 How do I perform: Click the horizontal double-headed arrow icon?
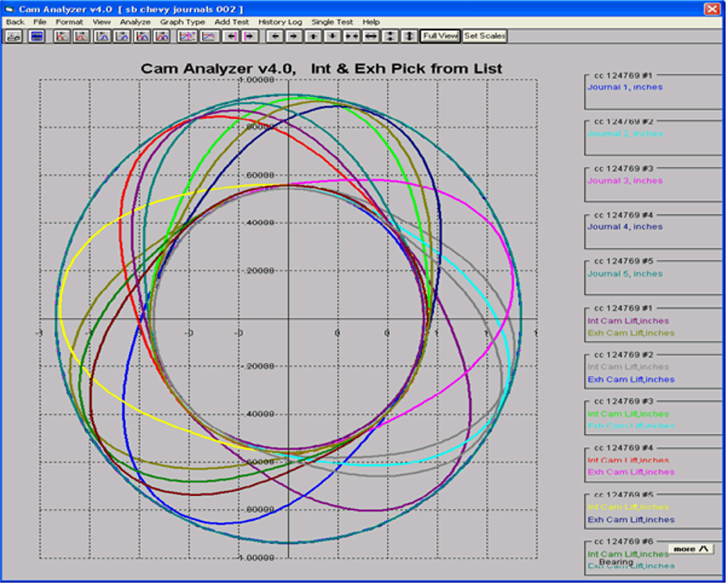click(371, 36)
